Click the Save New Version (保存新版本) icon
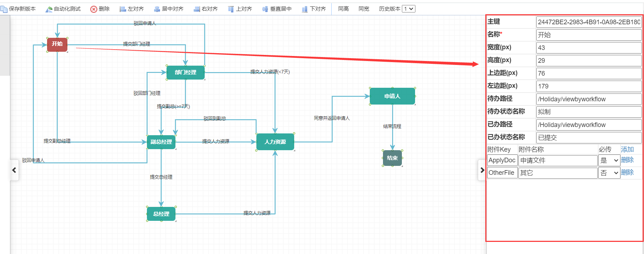The height and width of the screenshot is (254, 644). (4, 9)
